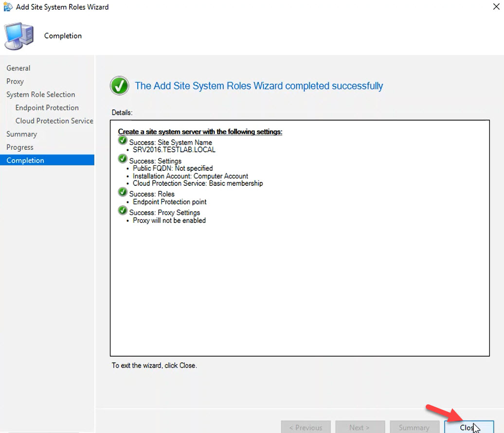Click the disabled Previous button
504x433 pixels.
click(306, 427)
